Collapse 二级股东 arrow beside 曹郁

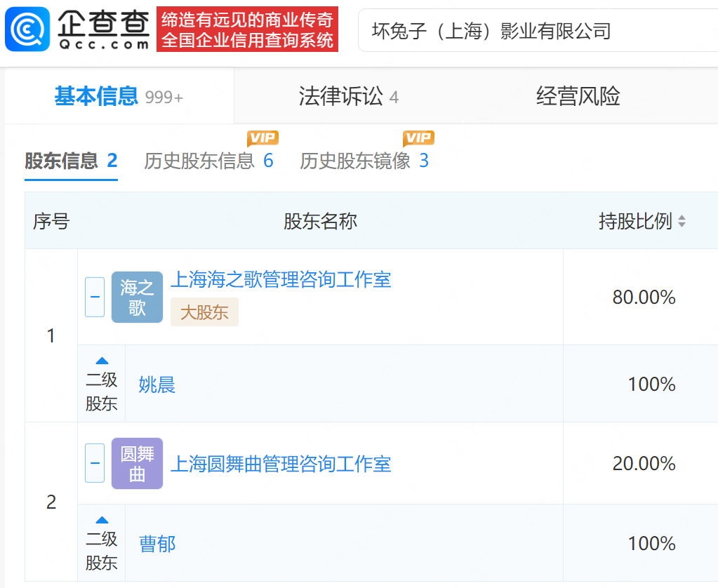click(x=102, y=521)
